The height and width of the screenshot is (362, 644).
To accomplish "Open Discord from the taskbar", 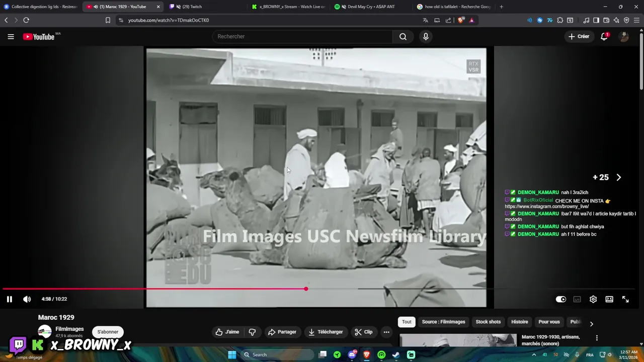I will point(352,354).
